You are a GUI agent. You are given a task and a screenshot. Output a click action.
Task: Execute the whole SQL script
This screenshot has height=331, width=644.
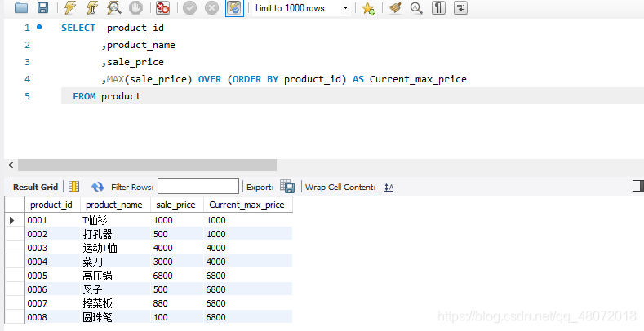[70, 8]
